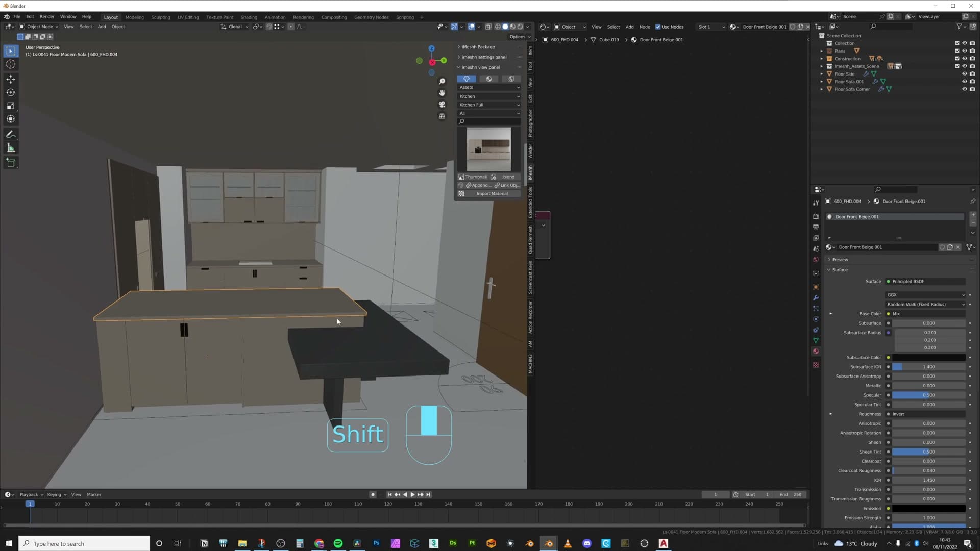Expand Floor Sofa.001 in outliner
The width and height of the screenshot is (980, 551).
click(822, 82)
